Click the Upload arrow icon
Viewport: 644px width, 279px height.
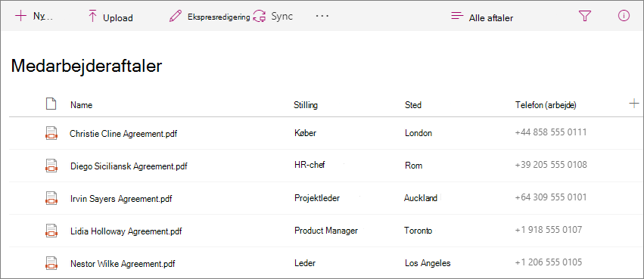(92, 17)
